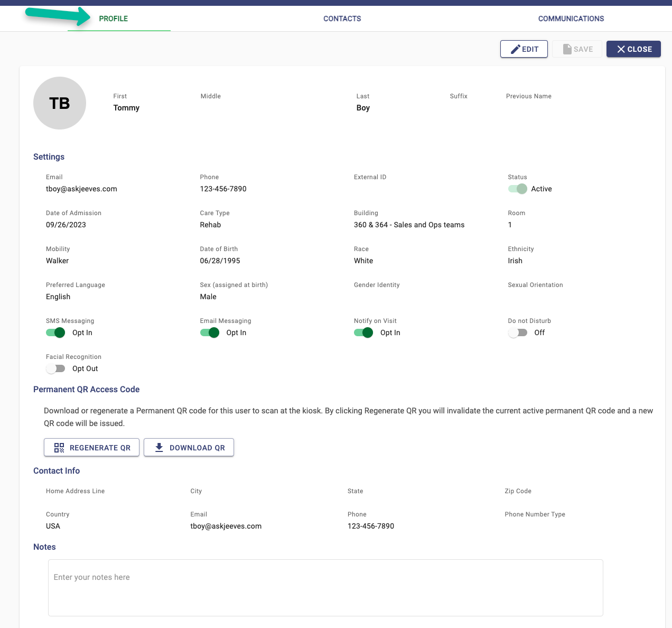
Task: Disable SMS Messaging opt in
Action: [55, 333]
